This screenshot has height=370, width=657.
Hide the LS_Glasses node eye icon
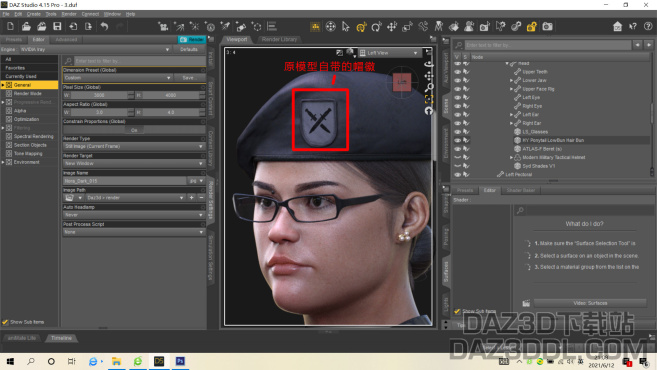[x=457, y=132]
